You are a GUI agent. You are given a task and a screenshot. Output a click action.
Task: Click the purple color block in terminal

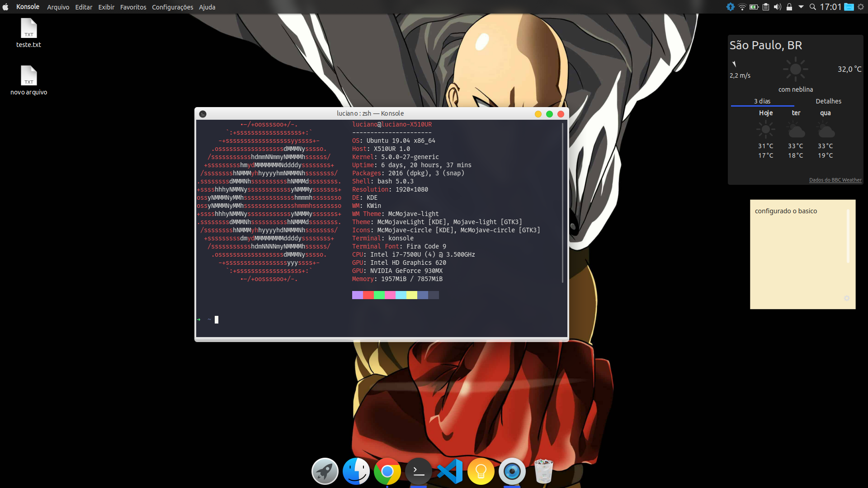pyautogui.click(x=357, y=295)
